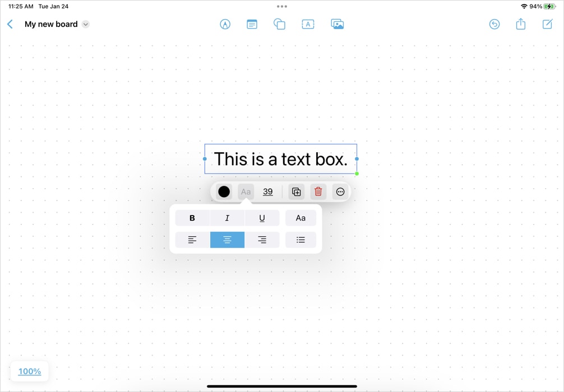Duplicate the selected text box
This screenshot has height=392, width=564.
pyautogui.click(x=295, y=192)
